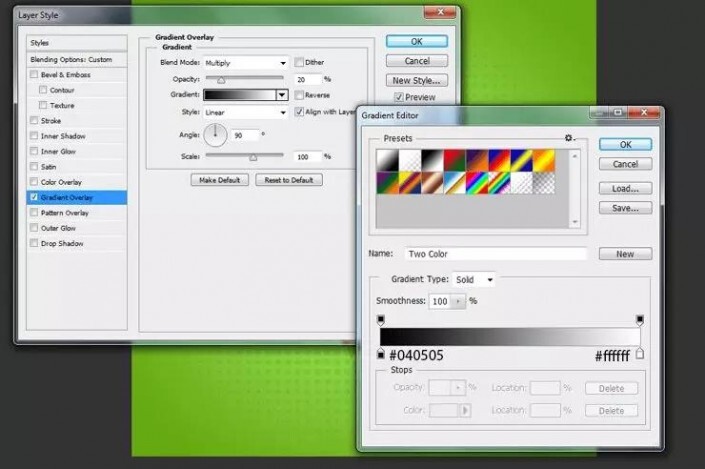Click the New Style... button
Screen dimensions: 705x469
(418, 80)
